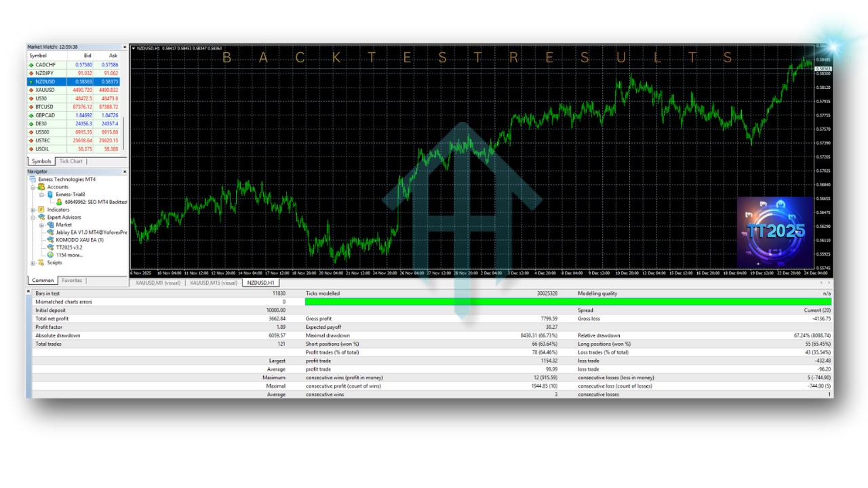Close the Navigator panel
Screen dimensions: 868x488
(125, 171)
